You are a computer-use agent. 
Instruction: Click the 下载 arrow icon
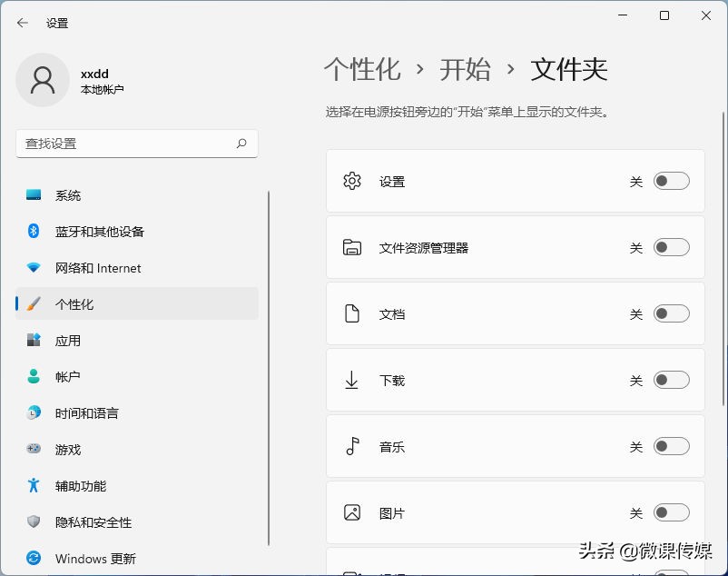click(352, 380)
